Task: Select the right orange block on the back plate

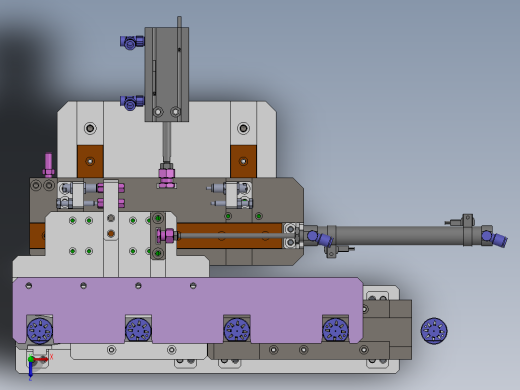Action: 243,161
